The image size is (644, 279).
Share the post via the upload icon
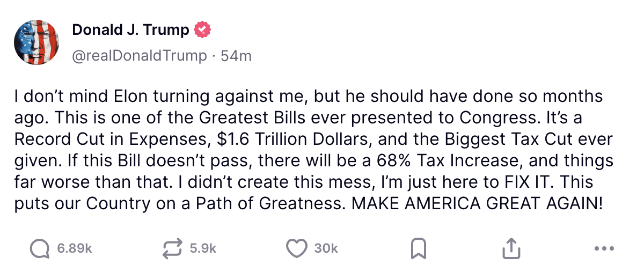[510, 248]
